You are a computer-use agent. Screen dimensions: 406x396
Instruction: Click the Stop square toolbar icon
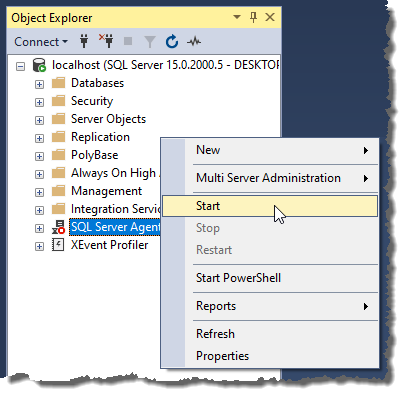[128, 41]
